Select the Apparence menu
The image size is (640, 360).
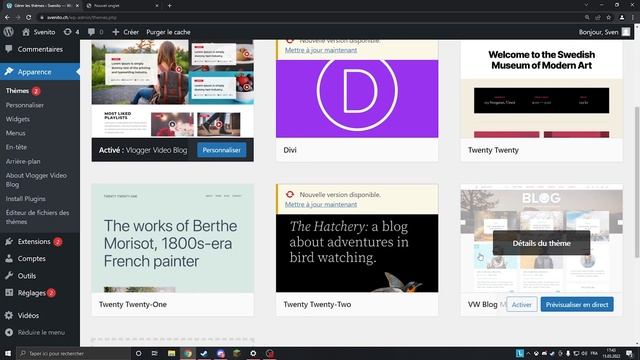[40, 72]
